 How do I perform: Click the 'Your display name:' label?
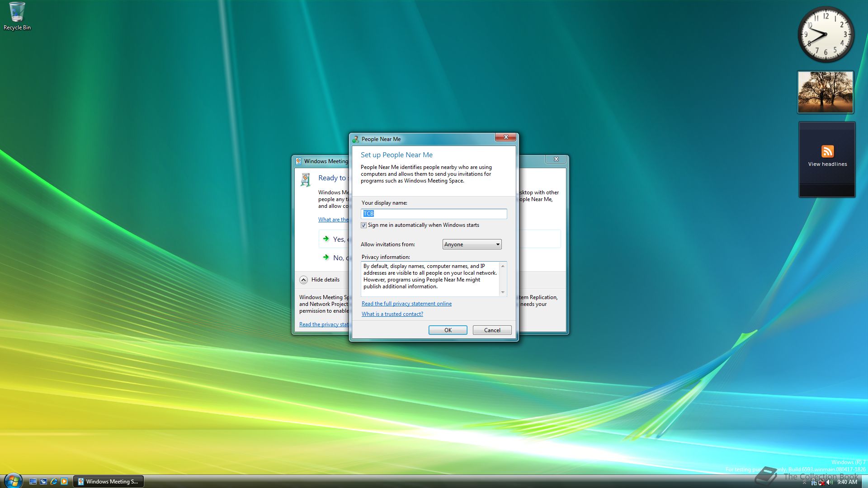[384, 203]
